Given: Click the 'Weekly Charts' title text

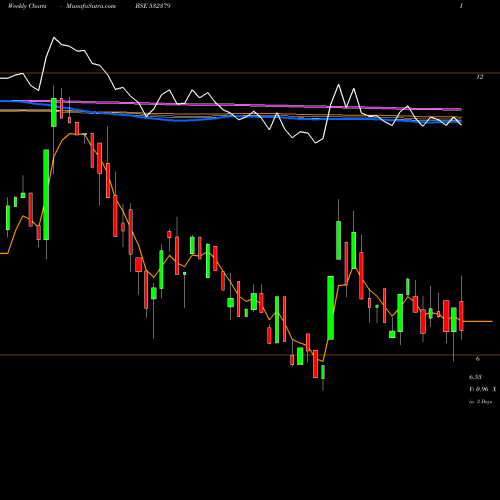Looking at the screenshot, I should point(27,6).
